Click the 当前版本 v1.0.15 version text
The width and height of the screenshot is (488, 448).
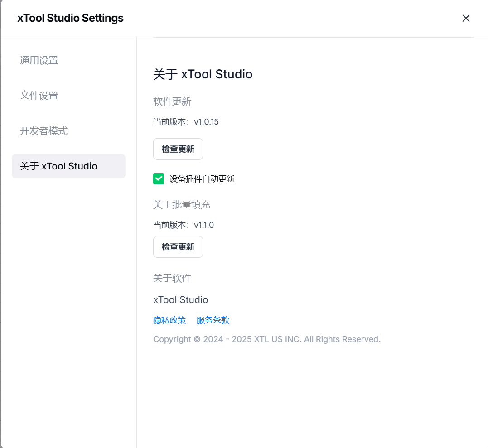(x=186, y=122)
